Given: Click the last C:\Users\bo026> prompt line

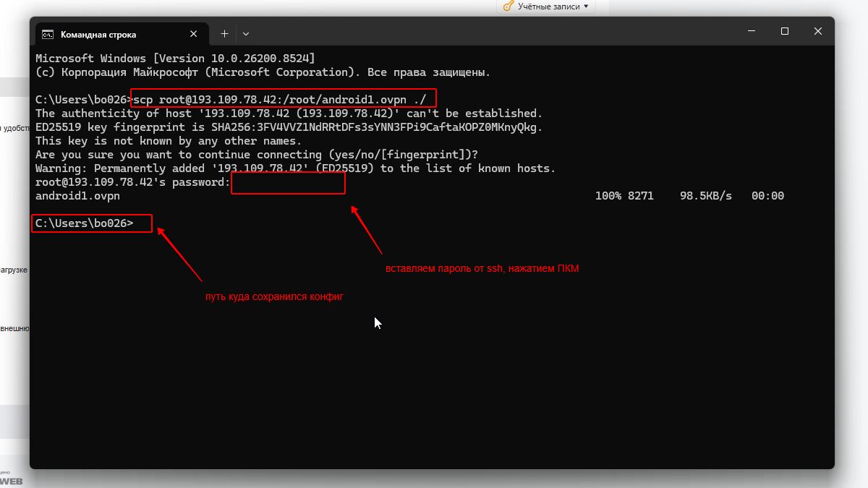Looking at the screenshot, I should [x=85, y=223].
